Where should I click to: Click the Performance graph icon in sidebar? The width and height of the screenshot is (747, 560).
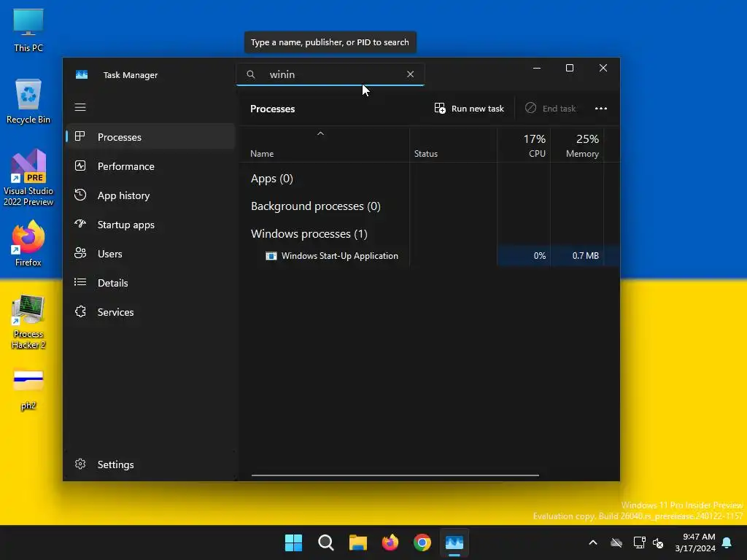pos(80,166)
